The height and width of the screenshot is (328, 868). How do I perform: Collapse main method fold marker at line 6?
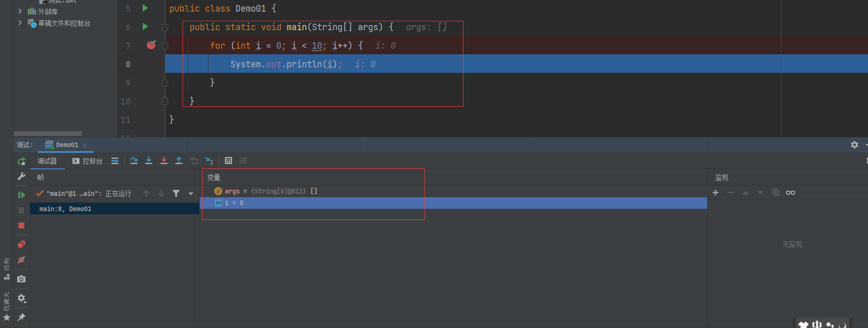pyautogui.click(x=165, y=27)
